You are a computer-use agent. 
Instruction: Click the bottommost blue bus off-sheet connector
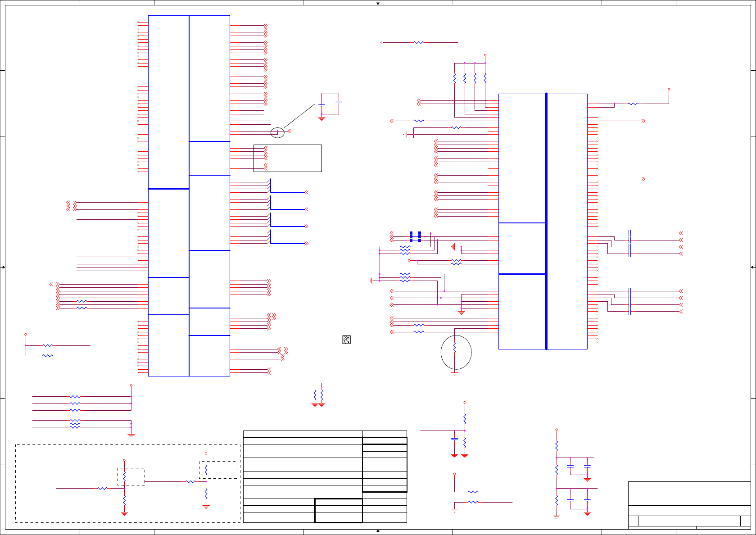pos(307,243)
